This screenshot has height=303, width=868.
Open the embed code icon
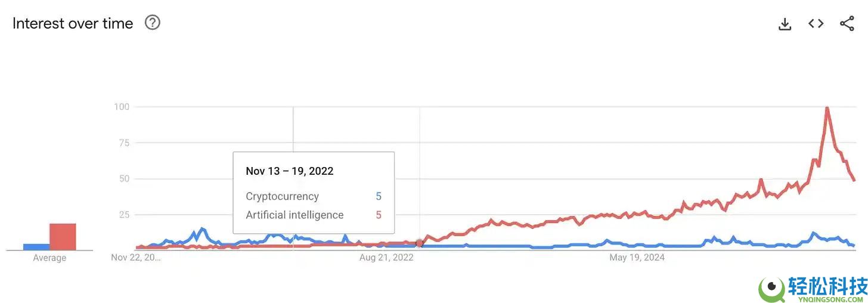(x=816, y=24)
